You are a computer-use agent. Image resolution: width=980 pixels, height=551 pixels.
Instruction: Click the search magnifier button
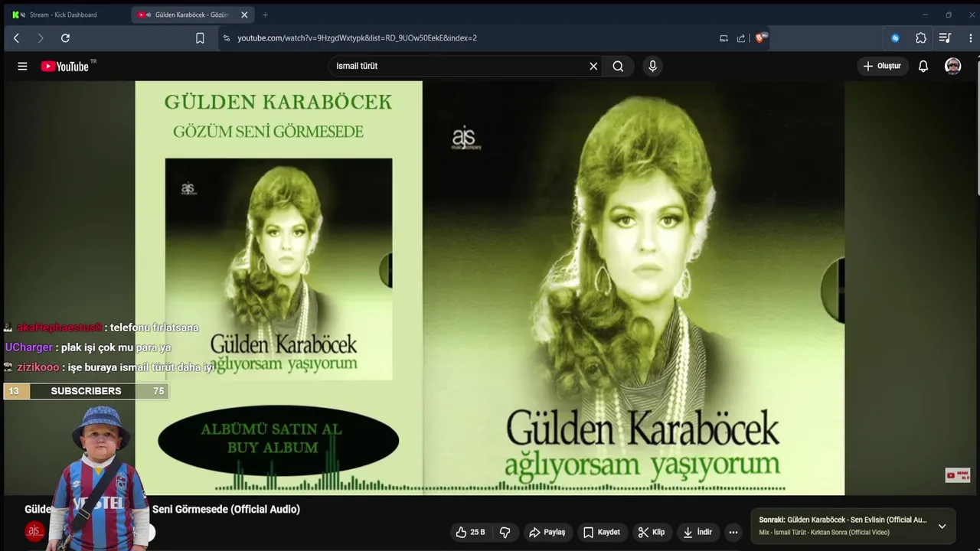click(x=618, y=67)
